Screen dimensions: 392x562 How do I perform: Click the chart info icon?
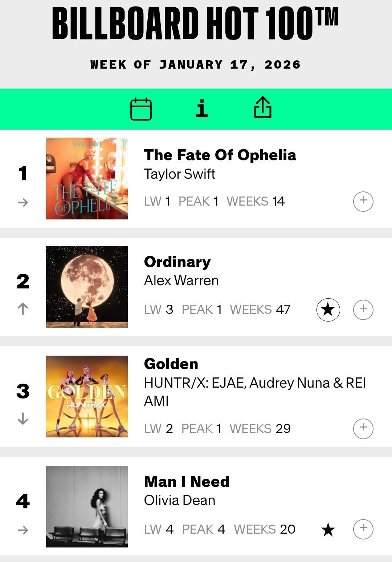pyautogui.click(x=202, y=109)
